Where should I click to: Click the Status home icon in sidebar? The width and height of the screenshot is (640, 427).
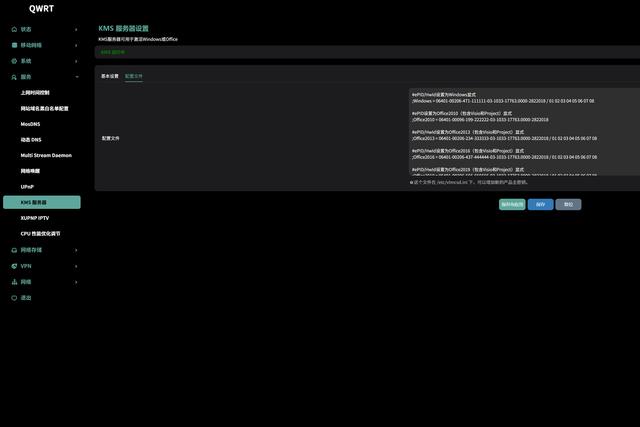(x=14, y=29)
